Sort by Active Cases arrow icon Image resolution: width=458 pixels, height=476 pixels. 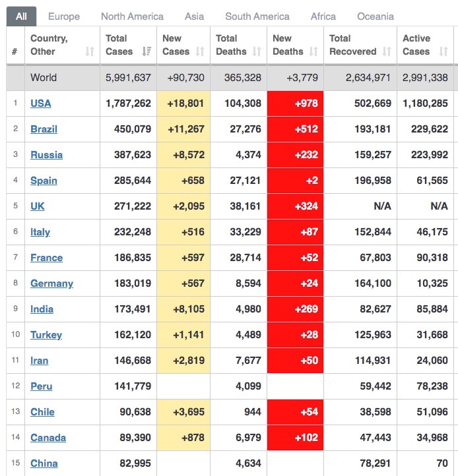(443, 51)
